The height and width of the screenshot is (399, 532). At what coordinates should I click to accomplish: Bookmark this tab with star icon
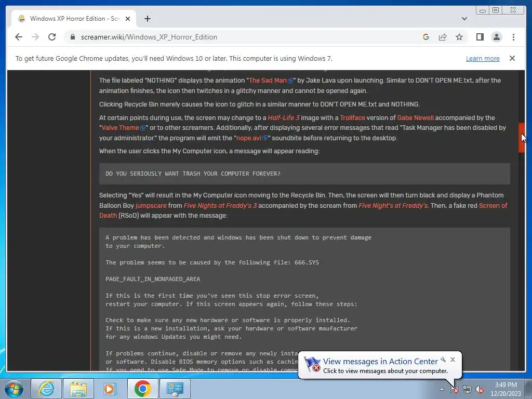pyautogui.click(x=459, y=37)
